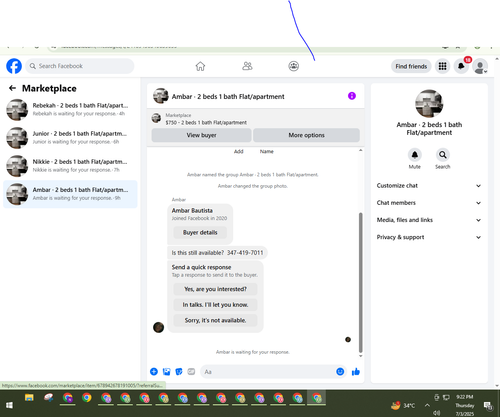Open the Groups icon in top bar
This screenshot has width=500, height=417.
pyautogui.click(x=293, y=66)
